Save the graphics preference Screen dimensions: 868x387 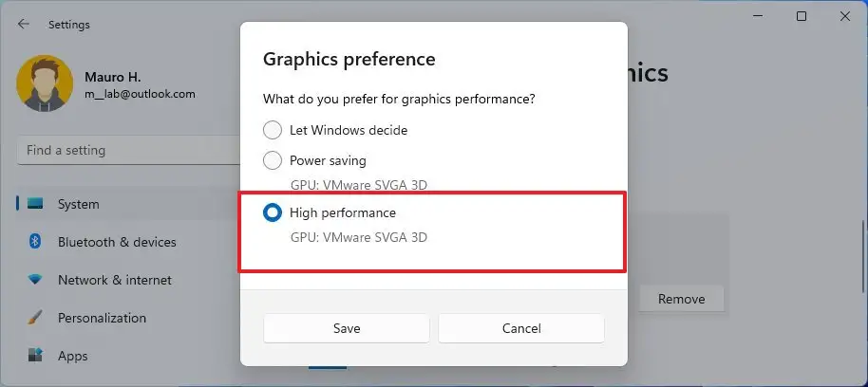pos(347,328)
